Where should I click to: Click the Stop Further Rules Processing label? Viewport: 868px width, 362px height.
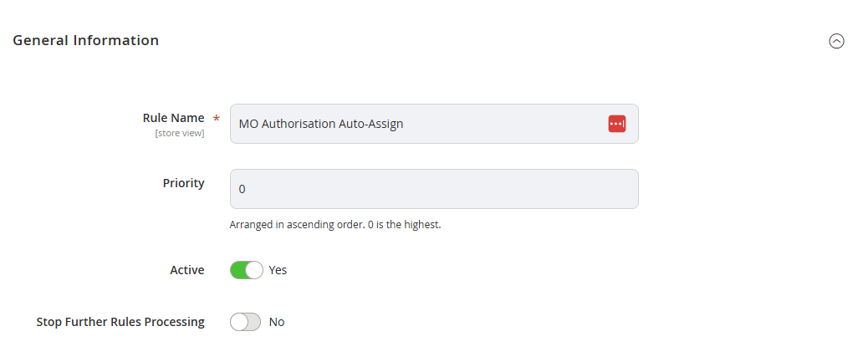point(120,322)
